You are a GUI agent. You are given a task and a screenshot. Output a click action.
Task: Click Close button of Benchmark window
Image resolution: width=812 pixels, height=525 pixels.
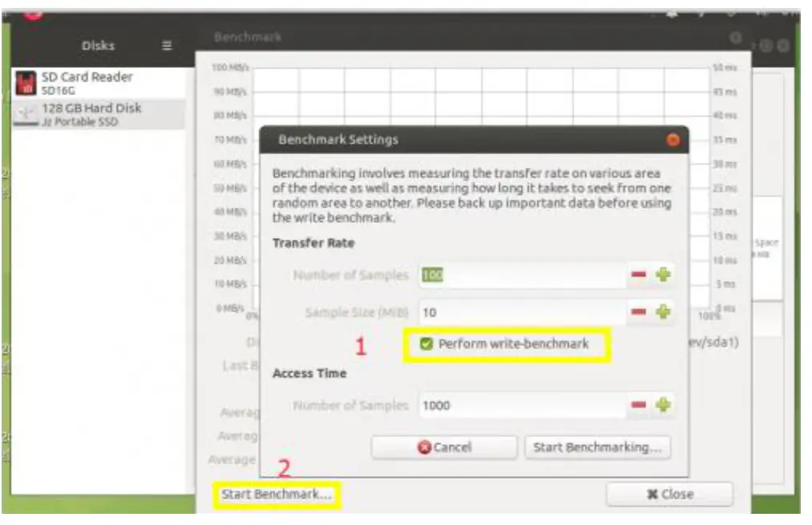670,494
